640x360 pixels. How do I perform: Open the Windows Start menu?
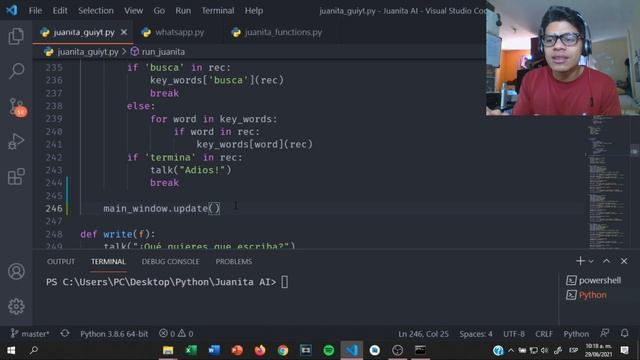point(11,350)
